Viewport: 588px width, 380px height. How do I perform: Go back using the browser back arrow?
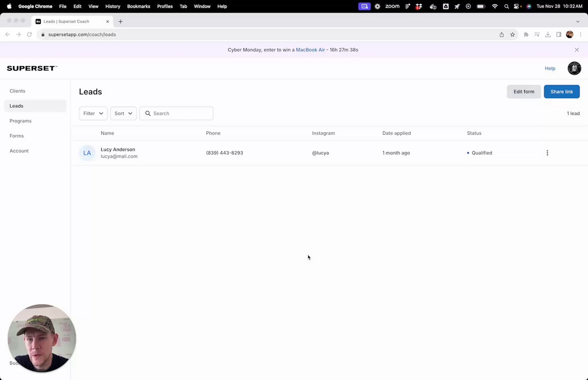coord(8,34)
